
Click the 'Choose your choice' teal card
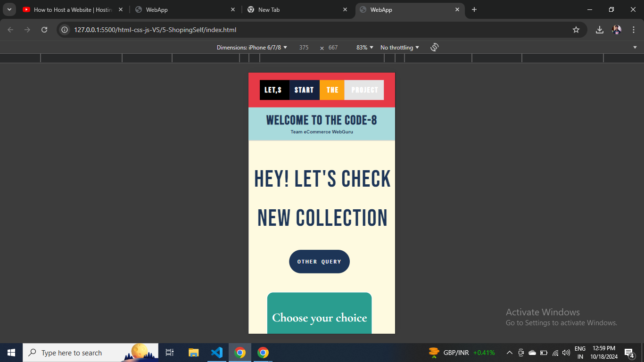pyautogui.click(x=319, y=313)
